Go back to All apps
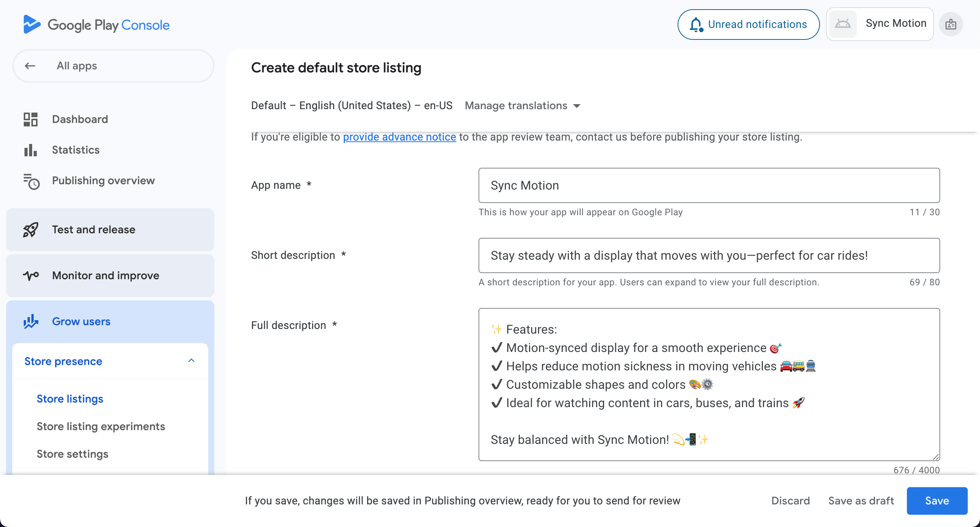This screenshot has width=980, height=527. [113, 66]
